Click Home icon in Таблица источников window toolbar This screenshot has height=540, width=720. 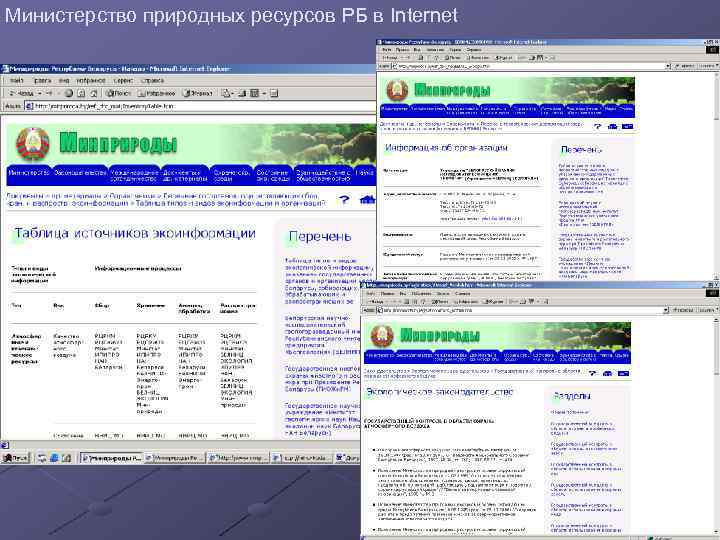coord(94,93)
